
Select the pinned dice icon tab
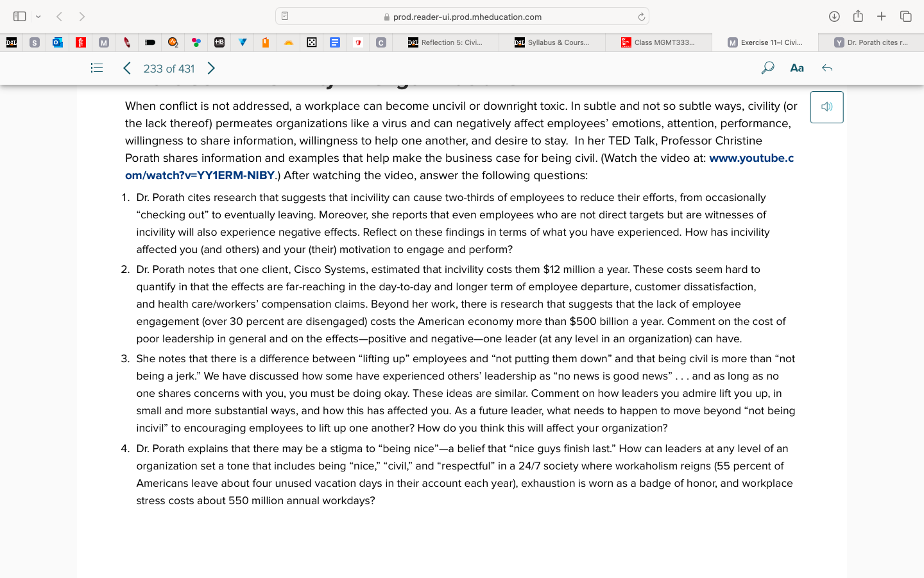pyautogui.click(x=312, y=42)
